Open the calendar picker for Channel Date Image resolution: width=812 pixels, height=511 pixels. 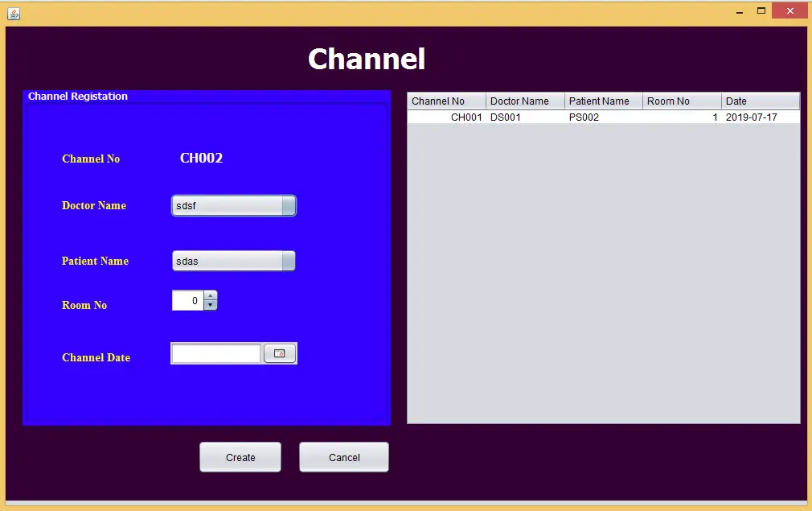click(279, 352)
